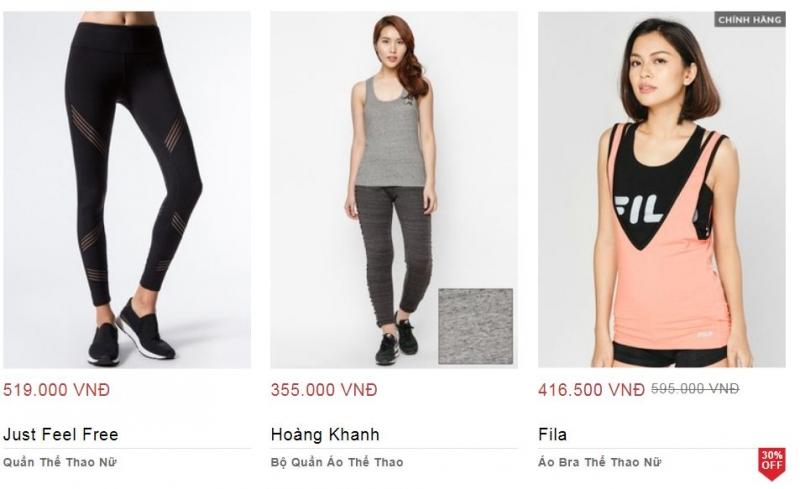Open the Just Feel Free brand link
The height and width of the screenshot is (489, 800).
61,434
